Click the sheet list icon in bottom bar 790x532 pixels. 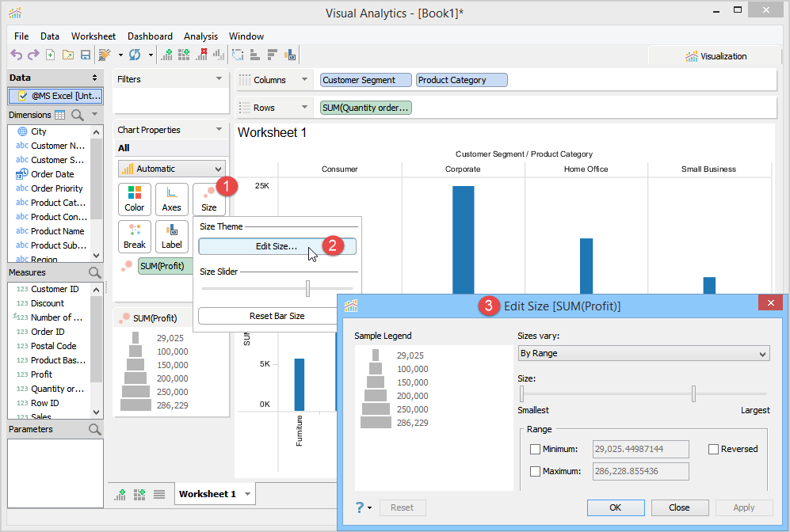pyautogui.click(x=159, y=494)
